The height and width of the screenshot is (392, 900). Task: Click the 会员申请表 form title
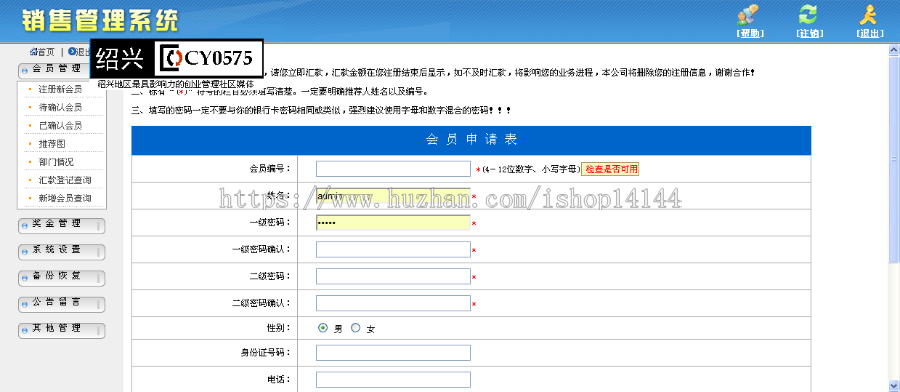(x=471, y=139)
